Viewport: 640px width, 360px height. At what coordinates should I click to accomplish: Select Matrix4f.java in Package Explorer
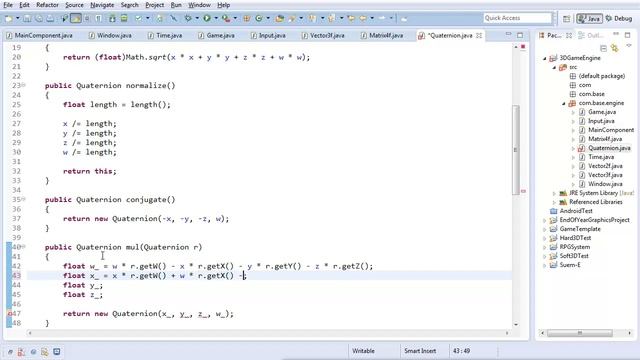tap(605, 139)
